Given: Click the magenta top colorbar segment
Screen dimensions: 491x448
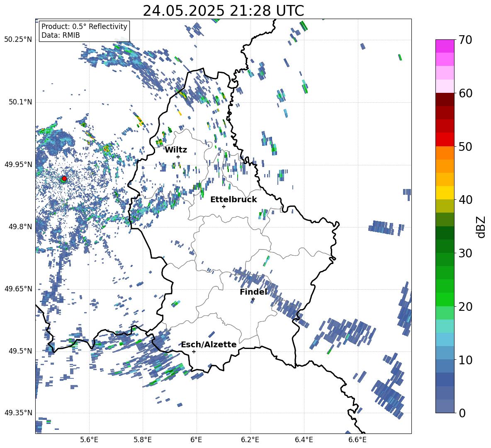Looking at the screenshot, I should (445, 46).
